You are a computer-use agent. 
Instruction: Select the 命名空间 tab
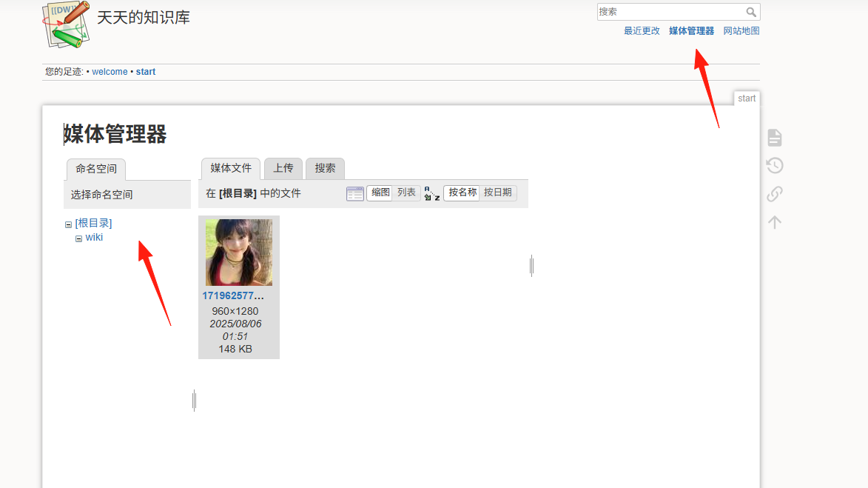pyautogui.click(x=96, y=170)
